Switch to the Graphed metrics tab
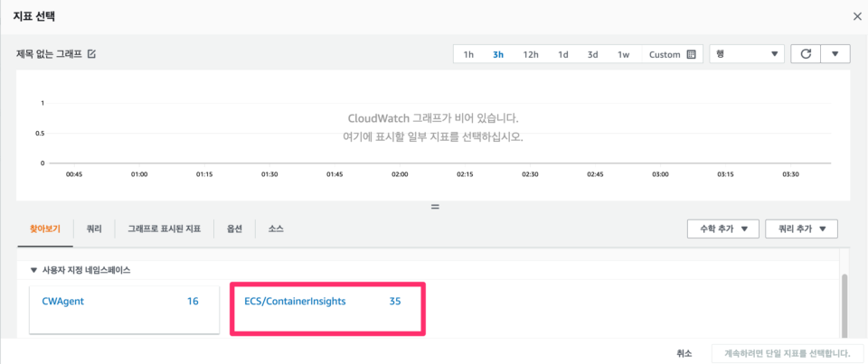The image size is (868, 364). pos(164,228)
